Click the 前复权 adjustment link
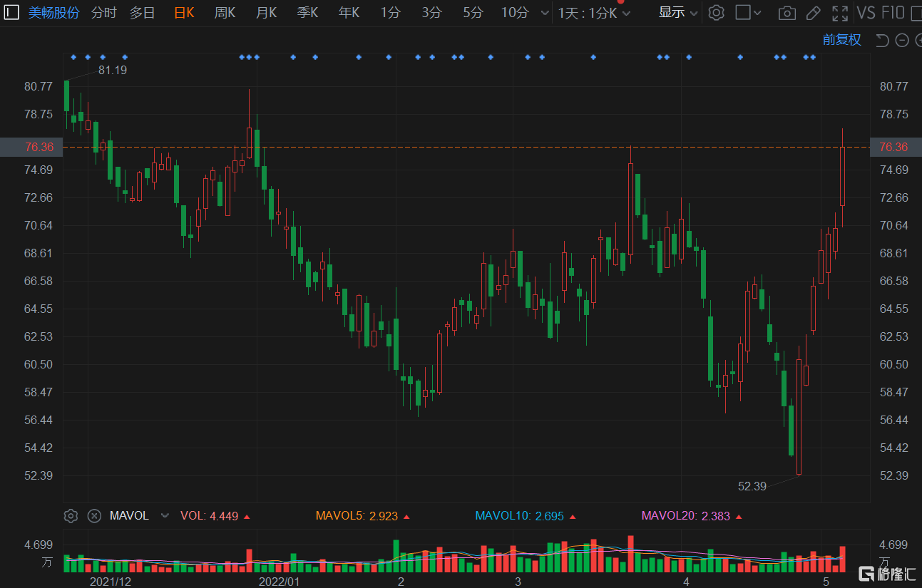 click(x=841, y=40)
